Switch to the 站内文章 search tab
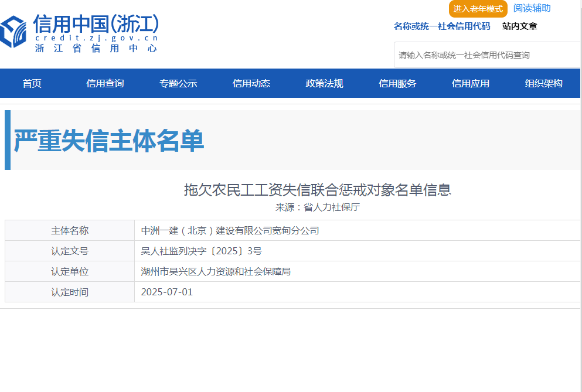 pos(520,26)
